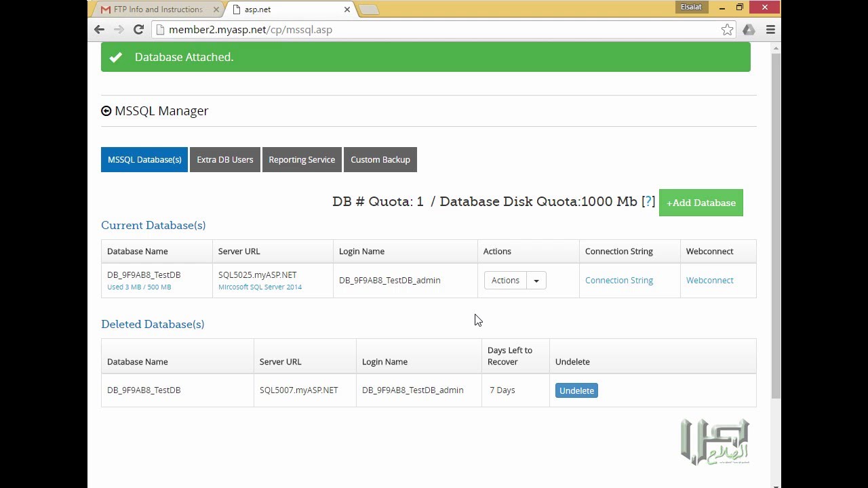Open MSSQL Database(s) tab
868x488 pixels.
pos(144,160)
